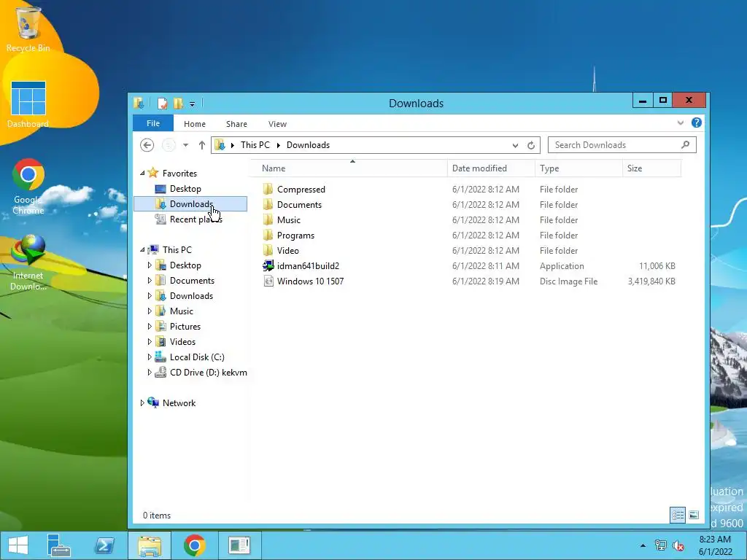This screenshot has height=560, width=747.
Task: Switch to Large icons view button
Action: click(694, 515)
